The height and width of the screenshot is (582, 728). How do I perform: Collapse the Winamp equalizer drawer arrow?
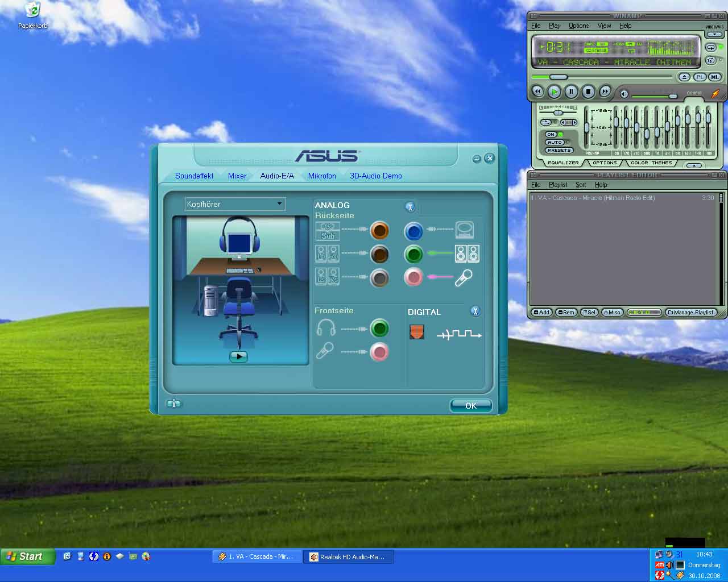694,165
